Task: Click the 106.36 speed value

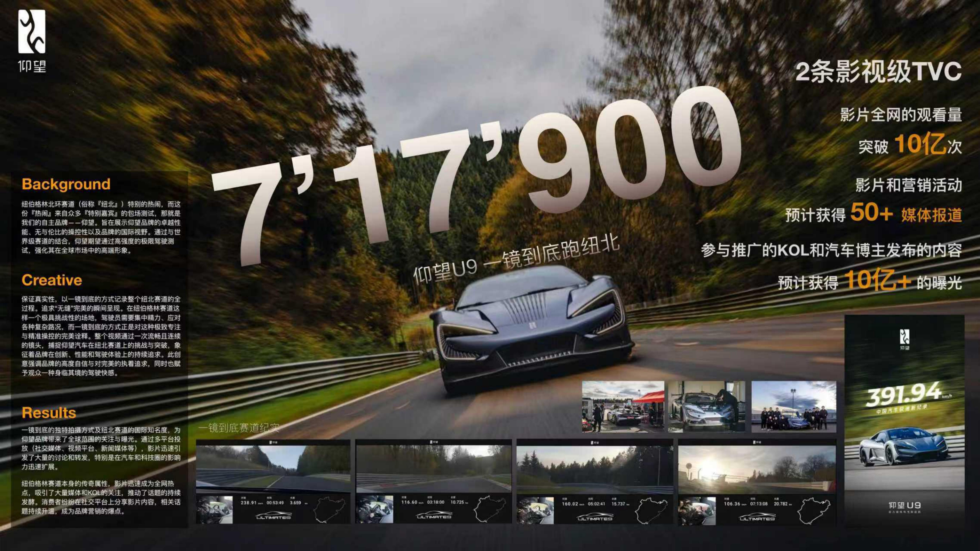Action: pos(732,504)
